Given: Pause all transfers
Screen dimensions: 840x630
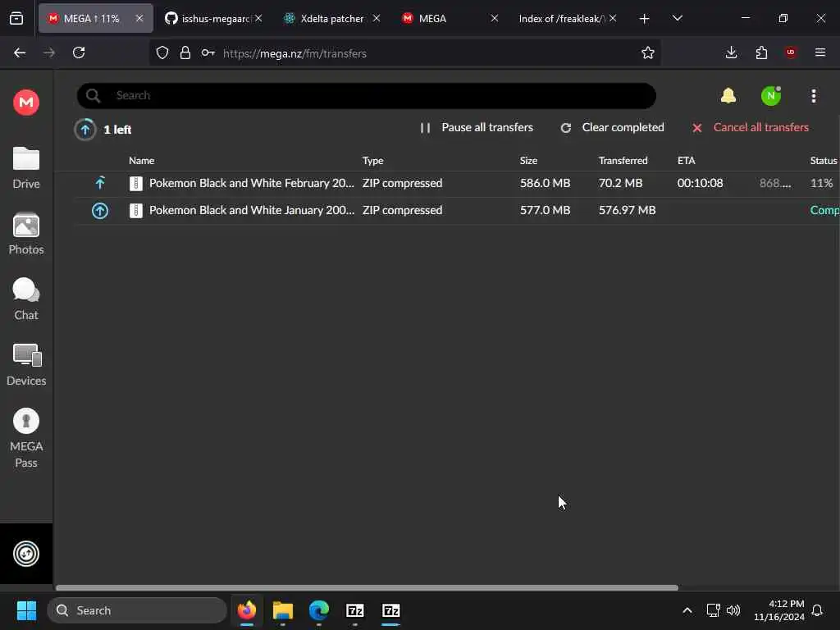Looking at the screenshot, I should pos(477,127).
